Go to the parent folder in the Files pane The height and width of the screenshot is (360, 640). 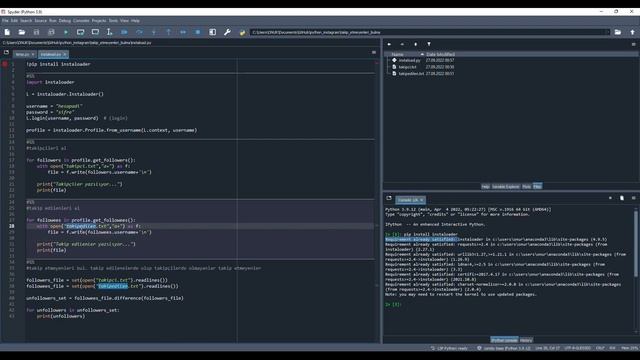coord(416,44)
